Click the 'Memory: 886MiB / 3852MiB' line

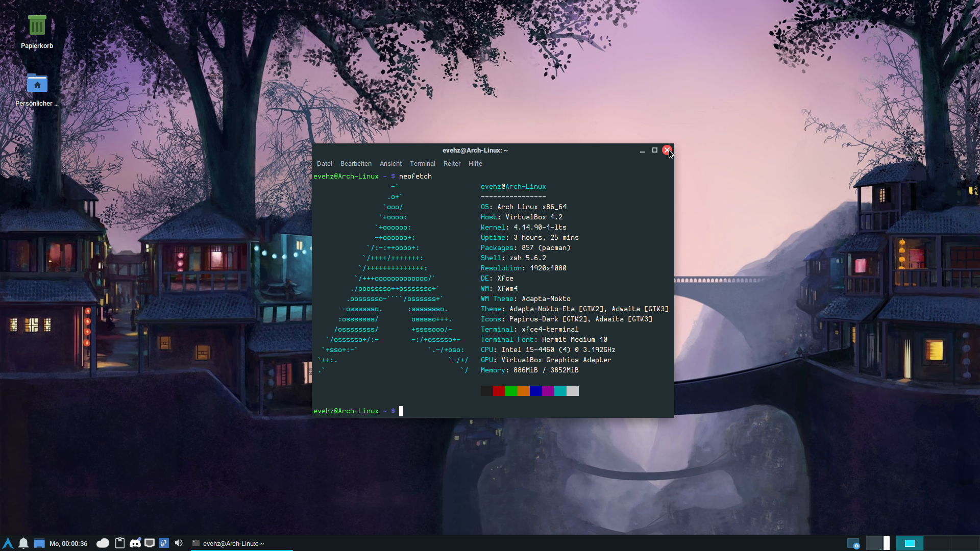(530, 370)
